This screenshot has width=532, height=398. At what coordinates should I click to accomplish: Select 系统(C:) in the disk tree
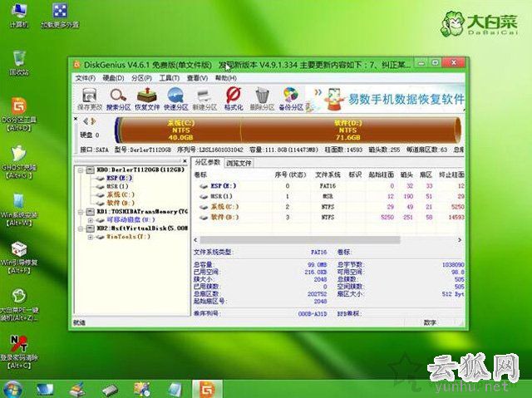click(121, 195)
